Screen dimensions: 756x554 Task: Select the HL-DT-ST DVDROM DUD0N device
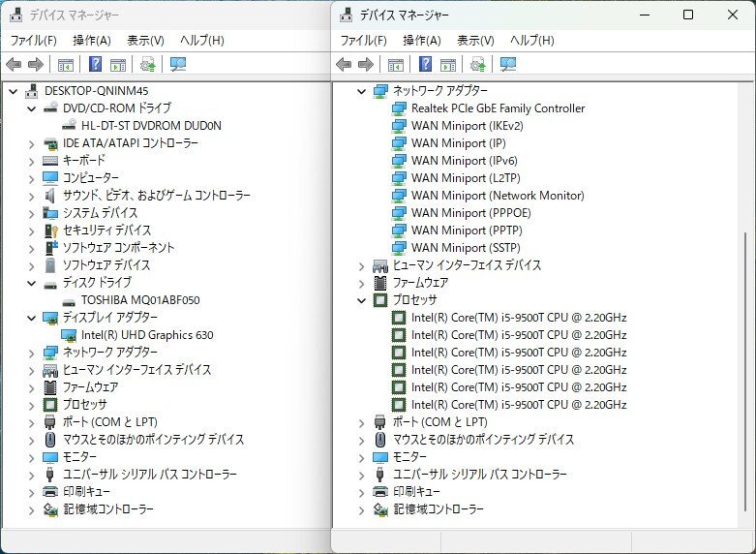click(x=151, y=126)
